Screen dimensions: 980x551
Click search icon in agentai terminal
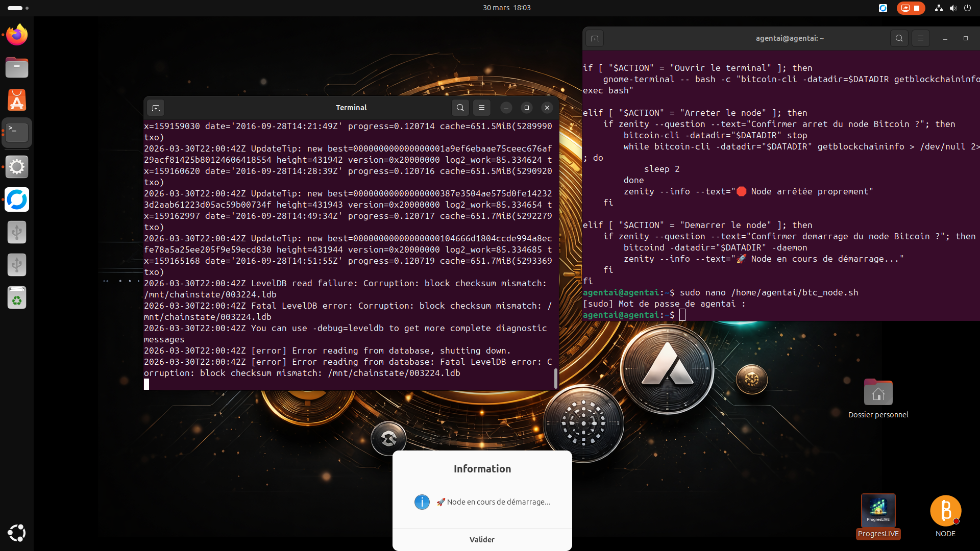click(899, 38)
